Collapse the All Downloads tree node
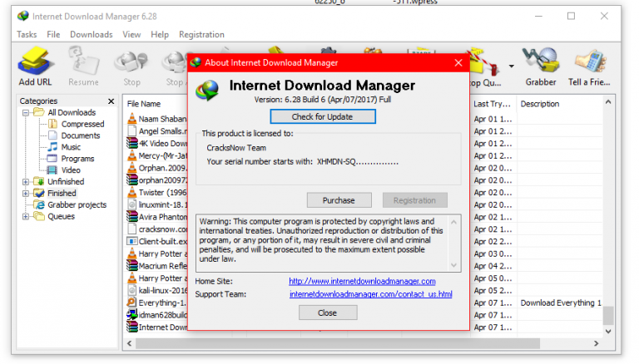 (26, 113)
